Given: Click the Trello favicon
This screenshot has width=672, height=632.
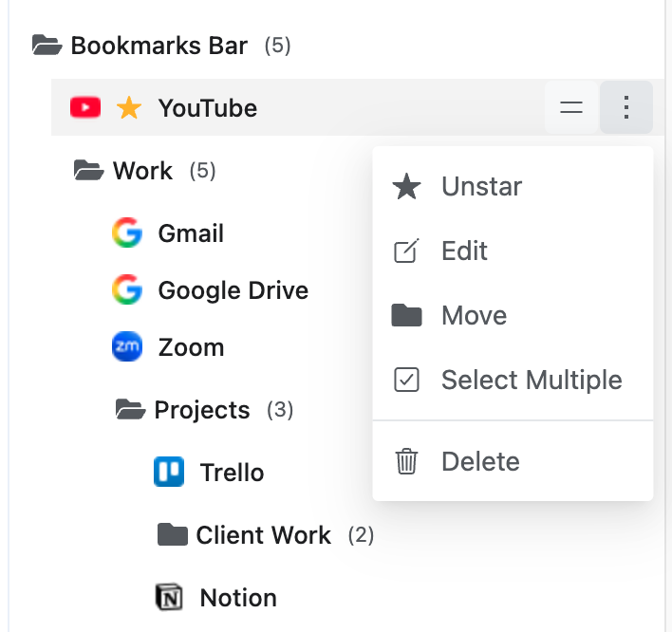Looking at the screenshot, I should [x=169, y=472].
